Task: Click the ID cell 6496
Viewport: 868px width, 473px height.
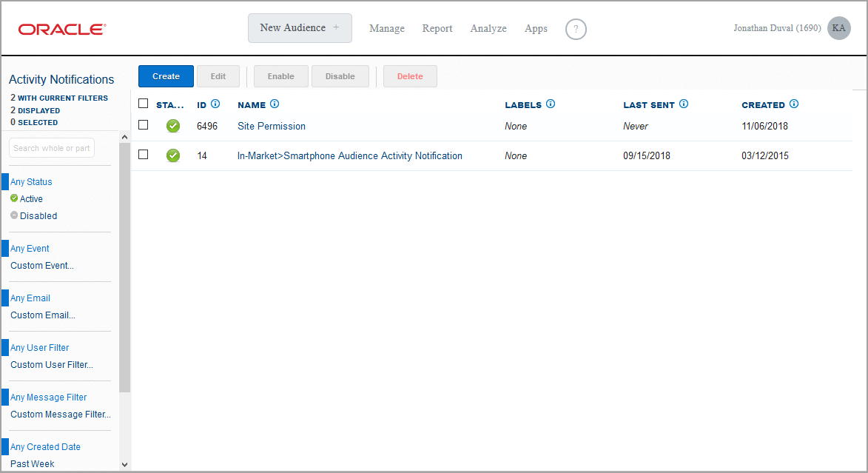Action: tap(207, 127)
